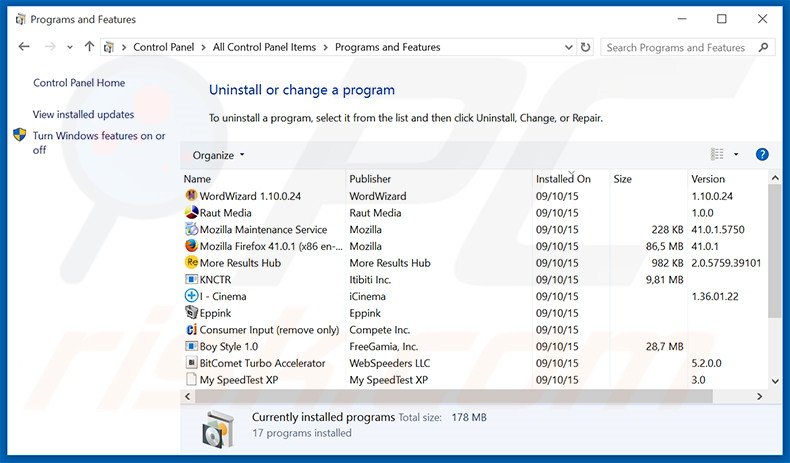Expand the address bar history dropdown
This screenshot has height=463, width=790.
566,47
